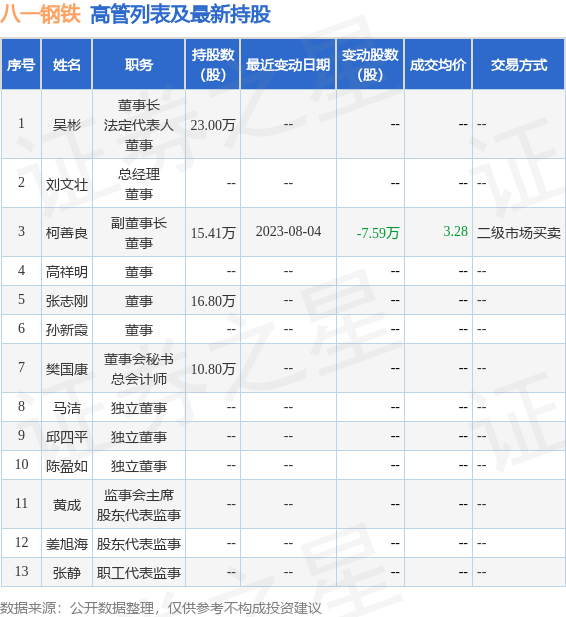The image size is (566, 617).
Task: Click 柯善良's position 副董事长 董事
Action: click(x=139, y=233)
